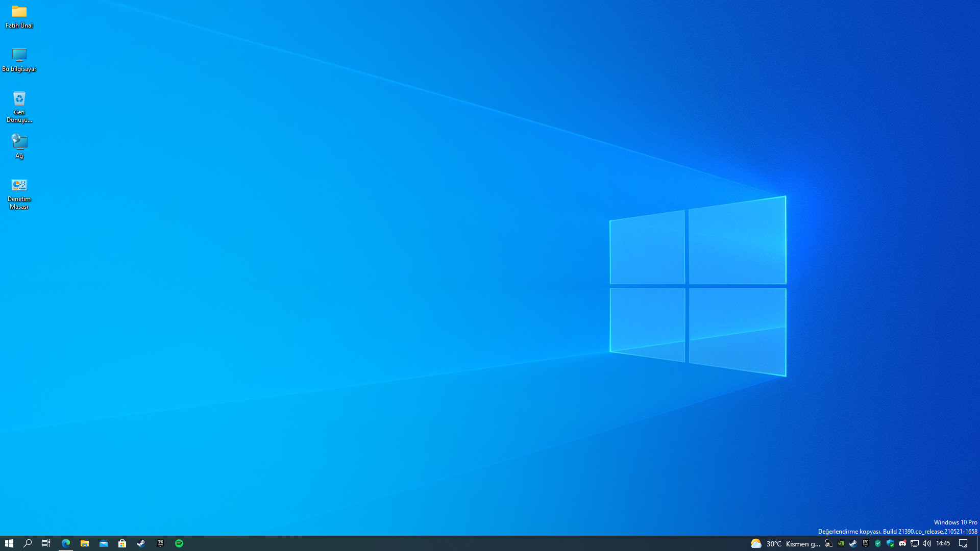Screen dimensions: 980x551
Task: Launch Steam from the pinned taskbar icon
Action: (141, 543)
